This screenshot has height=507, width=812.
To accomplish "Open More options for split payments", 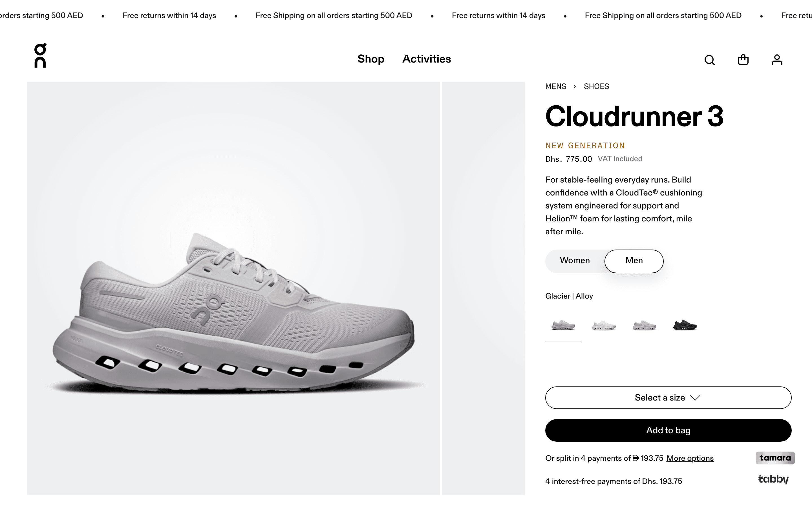I will (x=690, y=458).
